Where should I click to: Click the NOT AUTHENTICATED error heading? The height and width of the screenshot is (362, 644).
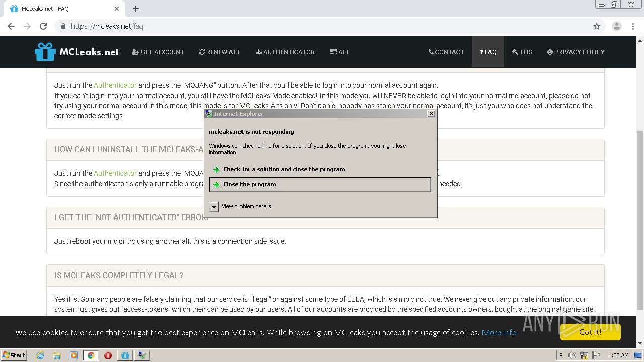pyautogui.click(x=131, y=217)
